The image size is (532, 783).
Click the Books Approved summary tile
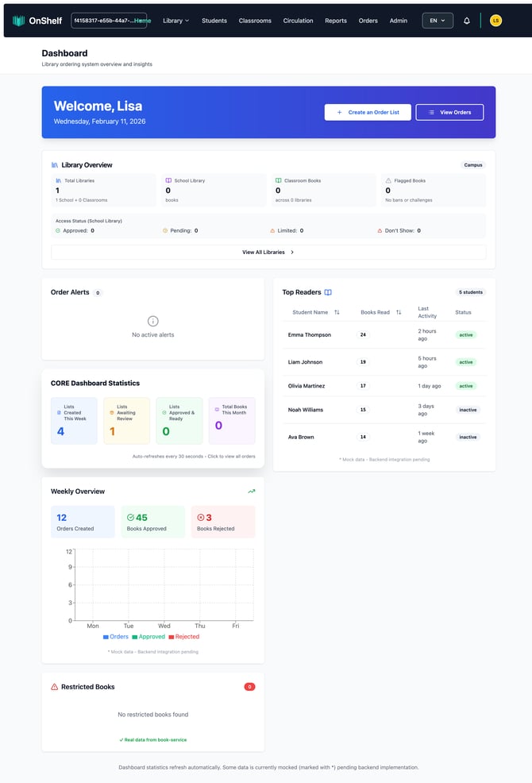coord(153,522)
